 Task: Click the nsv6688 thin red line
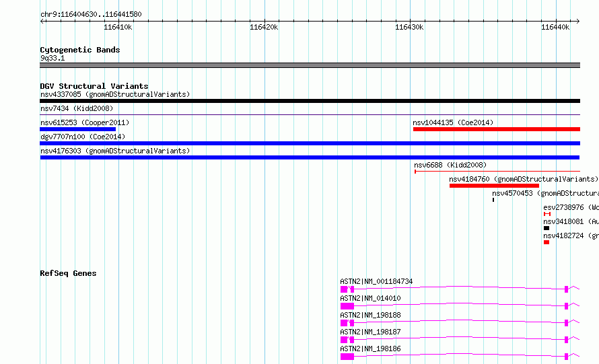pos(497,172)
